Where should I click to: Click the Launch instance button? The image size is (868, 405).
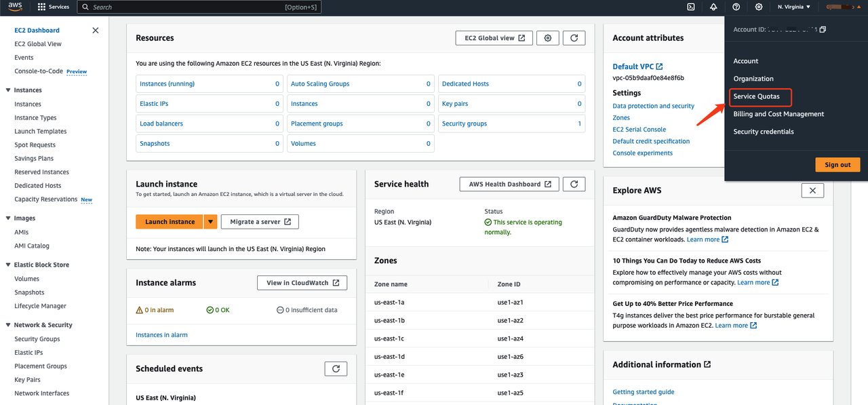pyautogui.click(x=170, y=222)
